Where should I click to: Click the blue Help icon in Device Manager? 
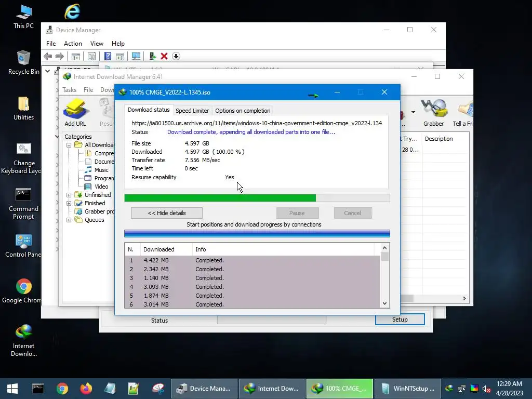point(108,56)
